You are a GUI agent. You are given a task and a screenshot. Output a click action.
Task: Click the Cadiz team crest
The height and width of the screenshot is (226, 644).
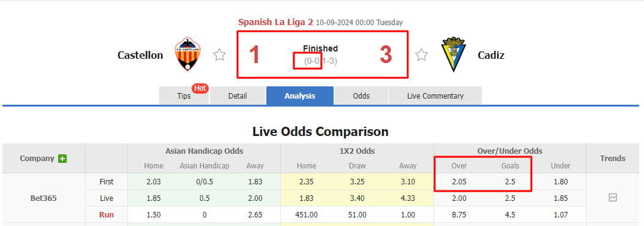(x=454, y=55)
